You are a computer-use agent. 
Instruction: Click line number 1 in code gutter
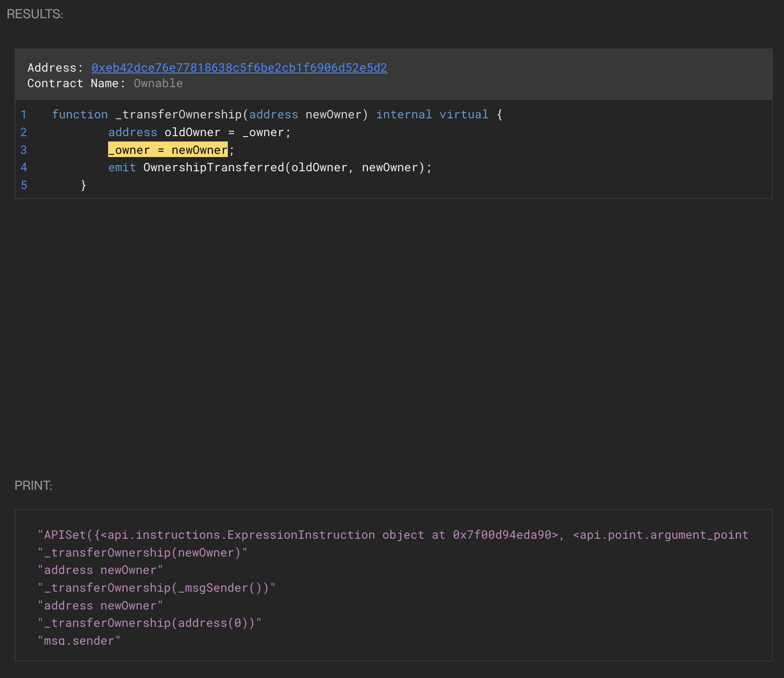click(x=24, y=114)
